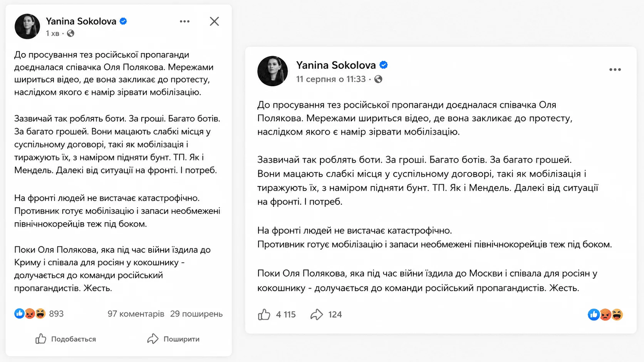Viewport: 644px width, 362px height.
Task: Click Yanina Sokolova avatar on left post
Action: tap(27, 27)
